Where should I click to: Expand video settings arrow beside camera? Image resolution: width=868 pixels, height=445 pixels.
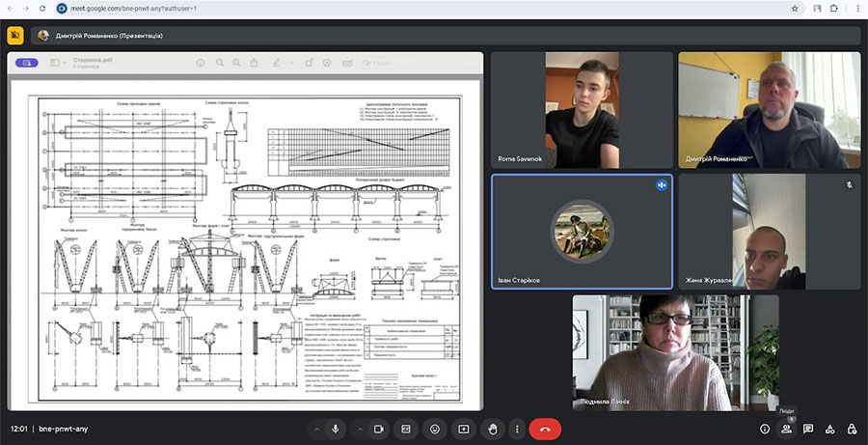(x=361, y=429)
